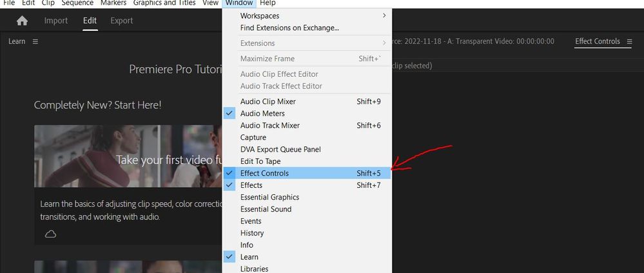Choose Find Extensions on Exchange

pyautogui.click(x=289, y=28)
